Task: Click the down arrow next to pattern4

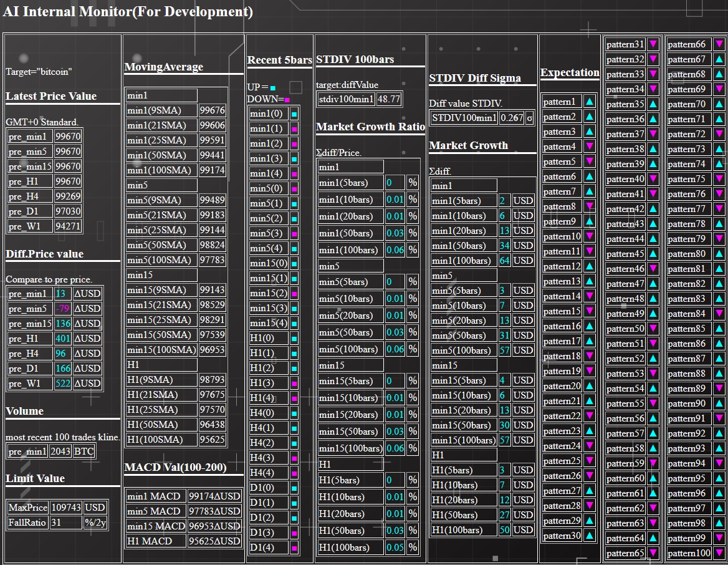Action: pos(589,147)
